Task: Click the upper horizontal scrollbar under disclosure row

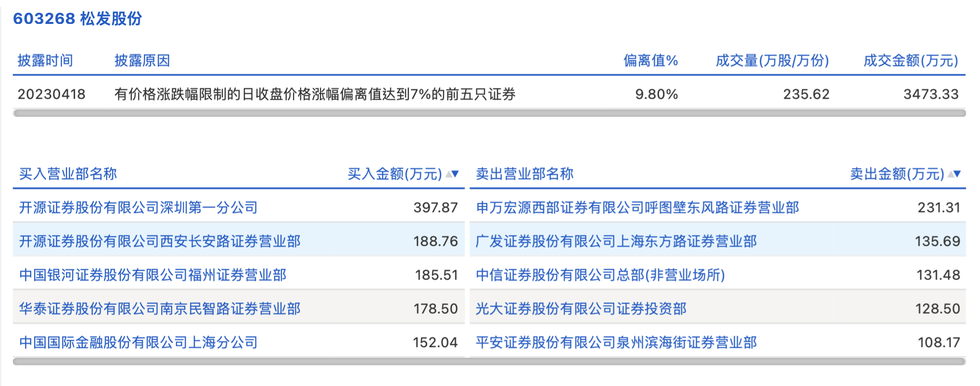Action: pos(489,113)
